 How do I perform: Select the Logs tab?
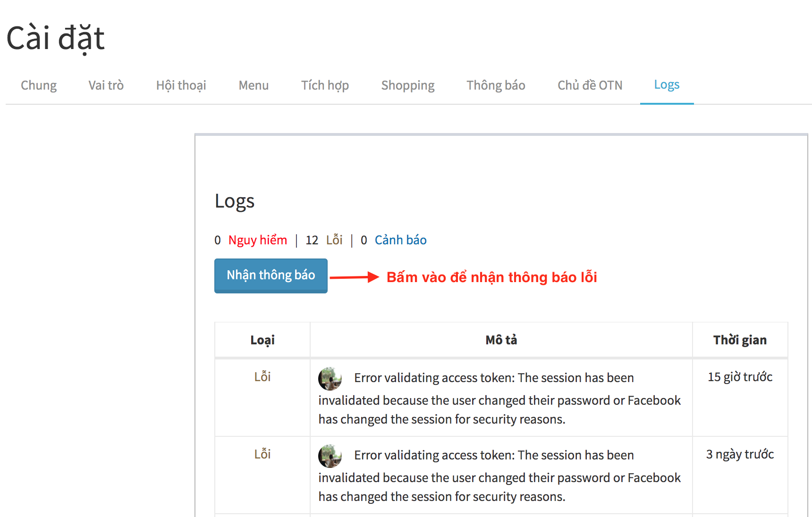(x=667, y=85)
